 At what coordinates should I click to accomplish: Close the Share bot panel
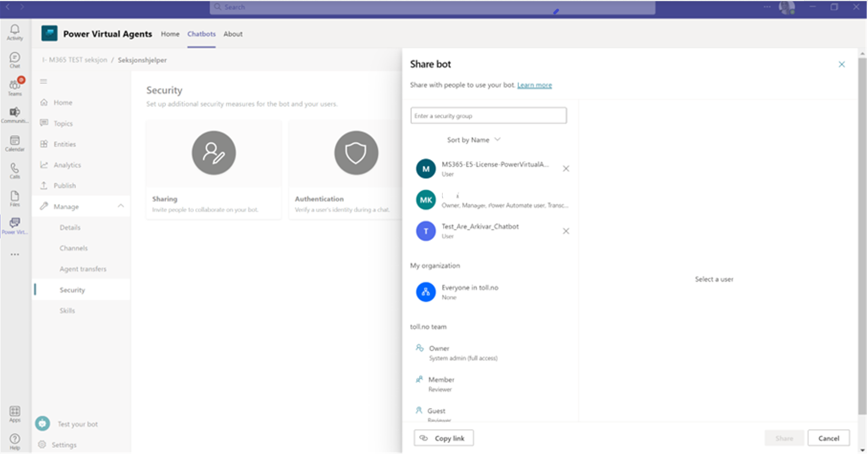coord(842,64)
